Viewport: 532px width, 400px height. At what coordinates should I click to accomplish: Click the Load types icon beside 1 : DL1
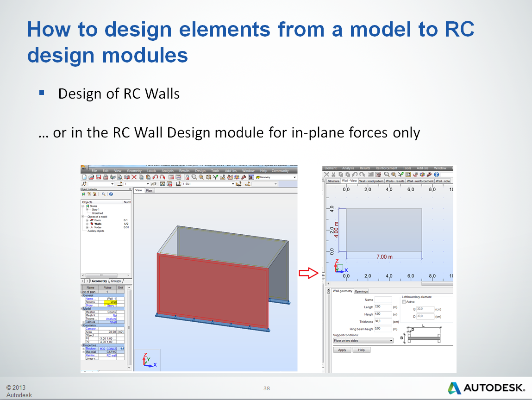pos(178,184)
